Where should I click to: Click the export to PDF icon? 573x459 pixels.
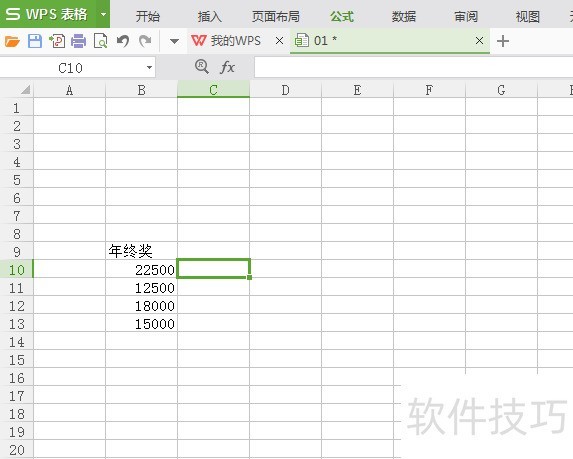tap(57, 41)
